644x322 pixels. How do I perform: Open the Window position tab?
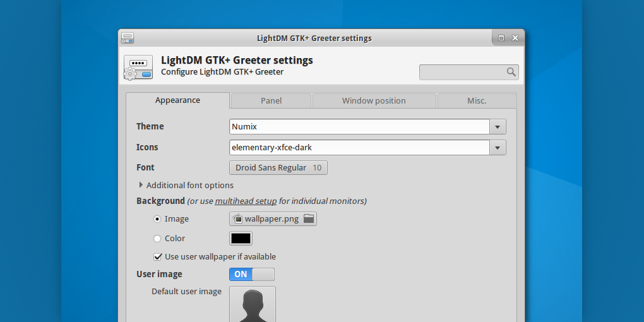pyautogui.click(x=374, y=101)
